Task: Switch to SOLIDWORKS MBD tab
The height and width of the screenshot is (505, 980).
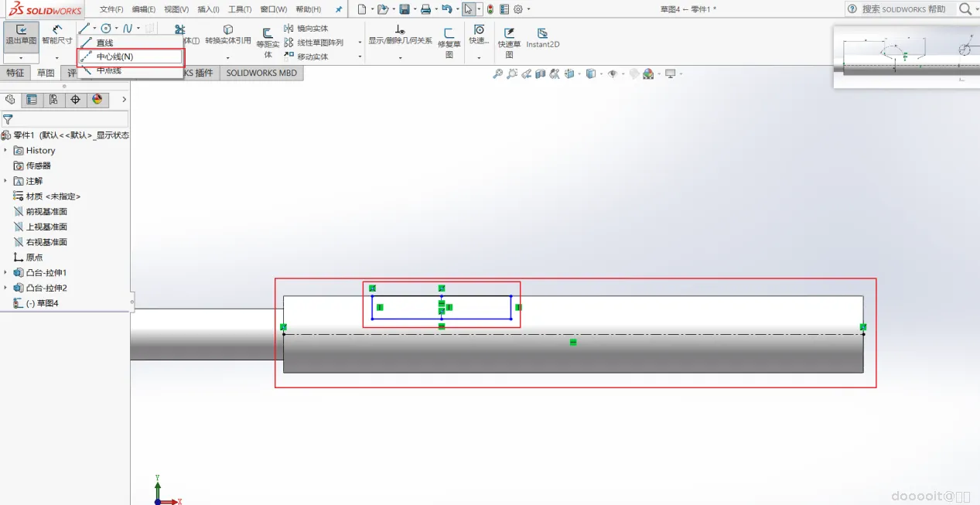Action: tap(261, 73)
